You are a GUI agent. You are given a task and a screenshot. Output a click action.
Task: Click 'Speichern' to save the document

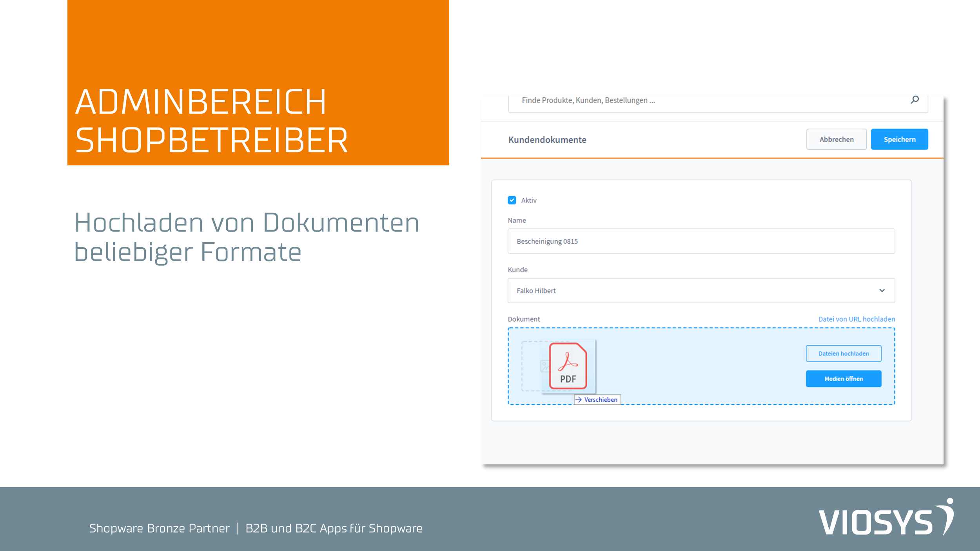click(899, 139)
